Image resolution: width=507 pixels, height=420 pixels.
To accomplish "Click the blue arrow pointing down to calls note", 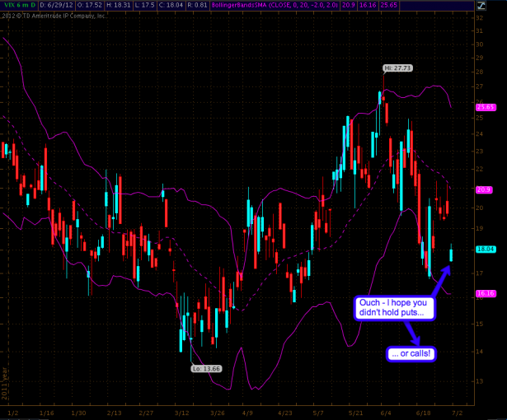I will 412,333.
